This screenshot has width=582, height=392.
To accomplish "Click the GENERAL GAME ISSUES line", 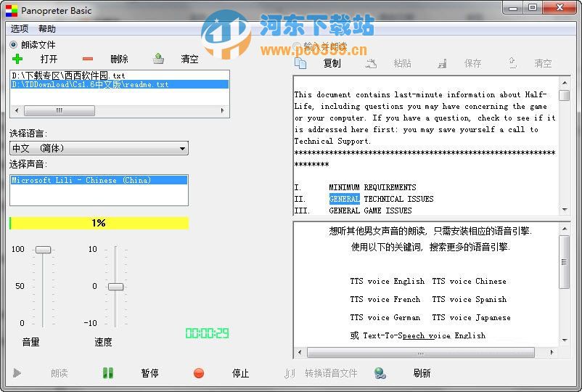I will pyautogui.click(x=370, y=211).
